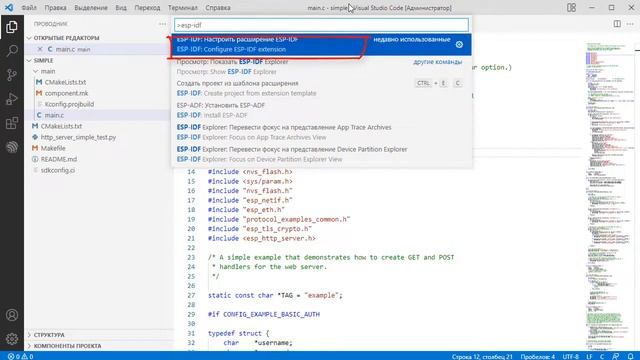Select Install ESP-ADF command
640x360 pixels.
[321, 110]
